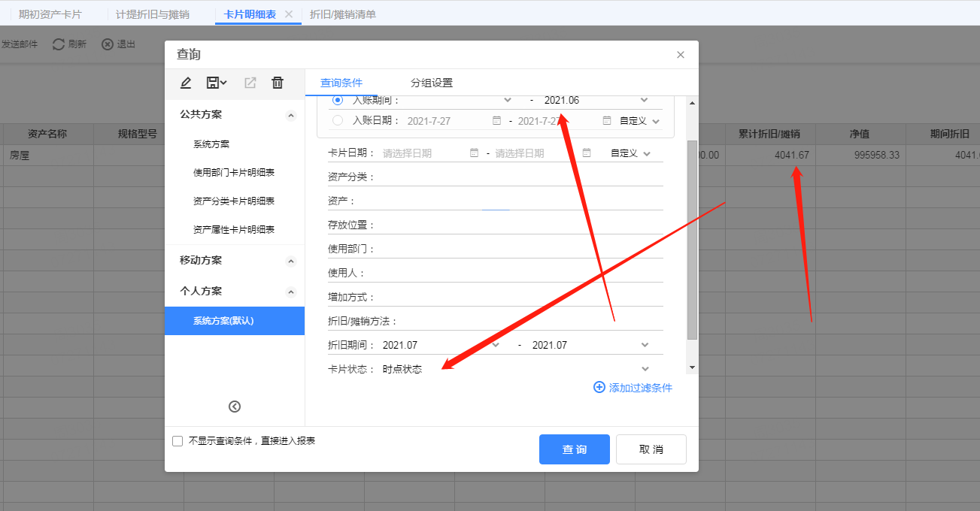980x511 pixels.
Task: Switch to the 查询条件 tab
Action: 341,83
